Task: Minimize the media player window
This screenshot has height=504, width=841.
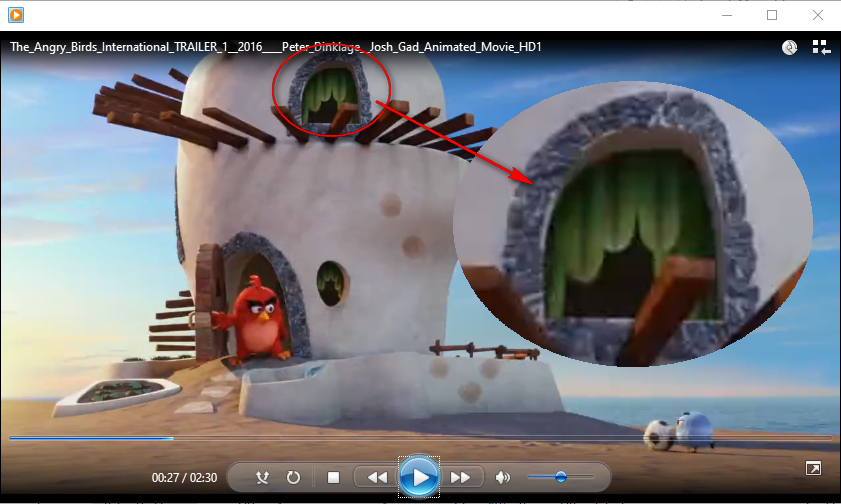Action: [727, 15]
